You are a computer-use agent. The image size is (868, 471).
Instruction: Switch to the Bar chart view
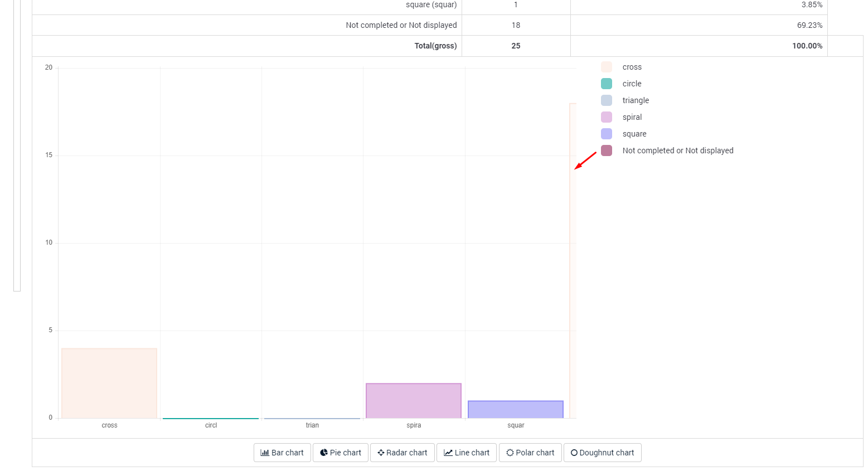pos(282,453)
